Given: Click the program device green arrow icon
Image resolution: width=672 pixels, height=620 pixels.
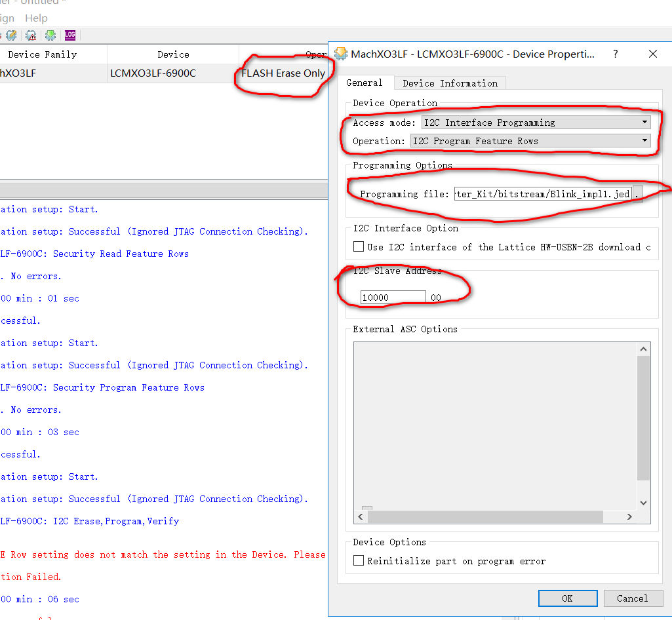Looking at the screenshot, I should point(50,35).
